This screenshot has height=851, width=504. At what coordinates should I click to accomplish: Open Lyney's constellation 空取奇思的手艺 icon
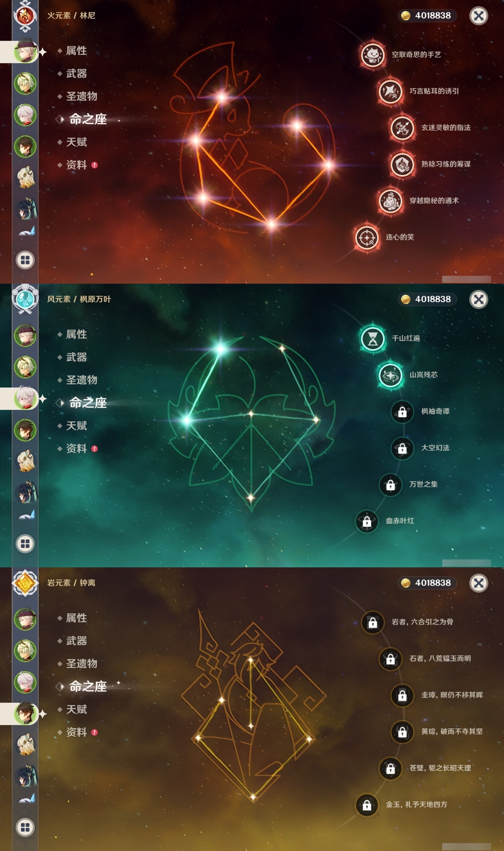pos(372,55)
